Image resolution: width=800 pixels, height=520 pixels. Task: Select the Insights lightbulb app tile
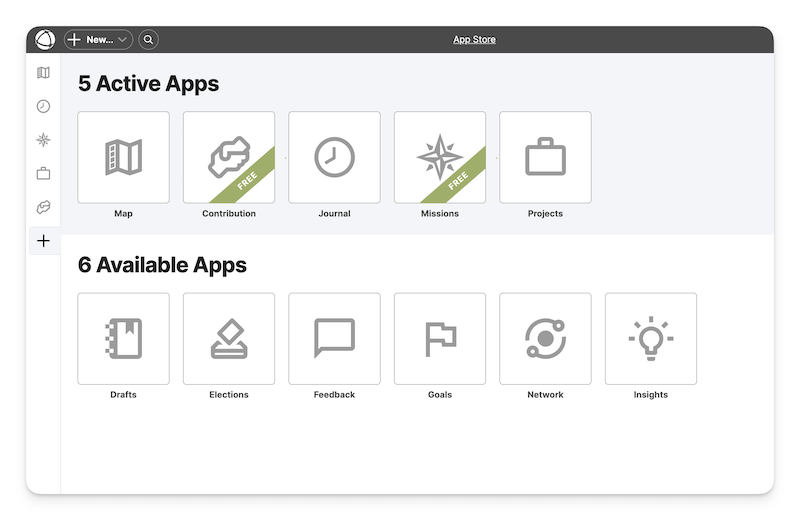pyautogui.click(x=651, y=338)
